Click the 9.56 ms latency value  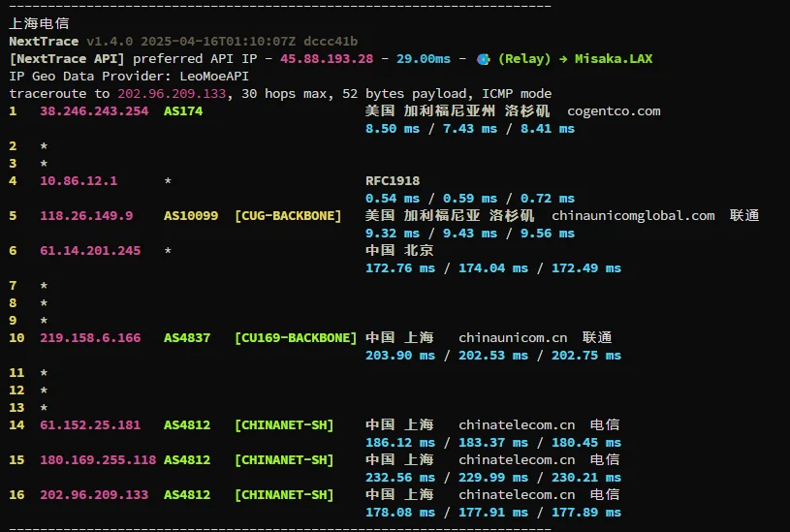pyautogui.click(x=548, y=234)
